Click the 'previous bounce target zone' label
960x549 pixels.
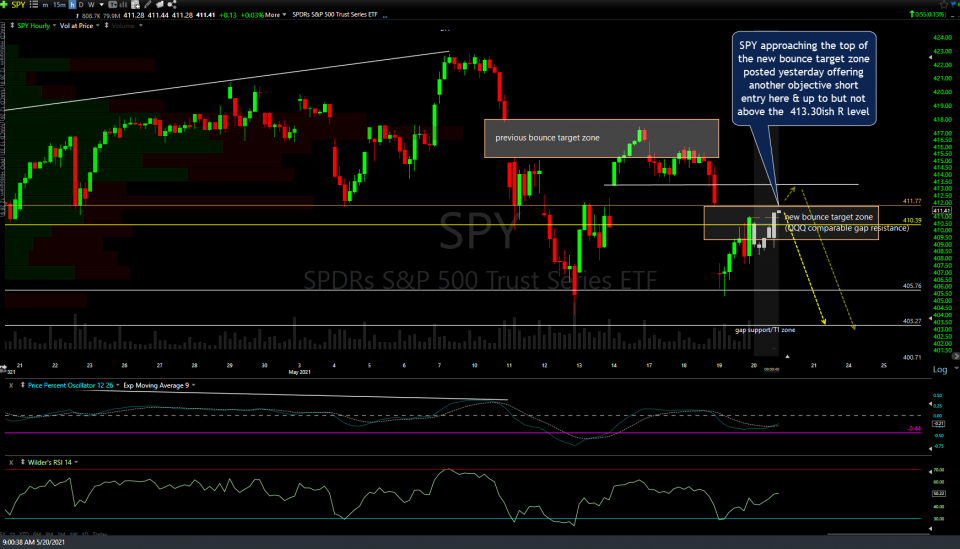click(x=547, y=138)
